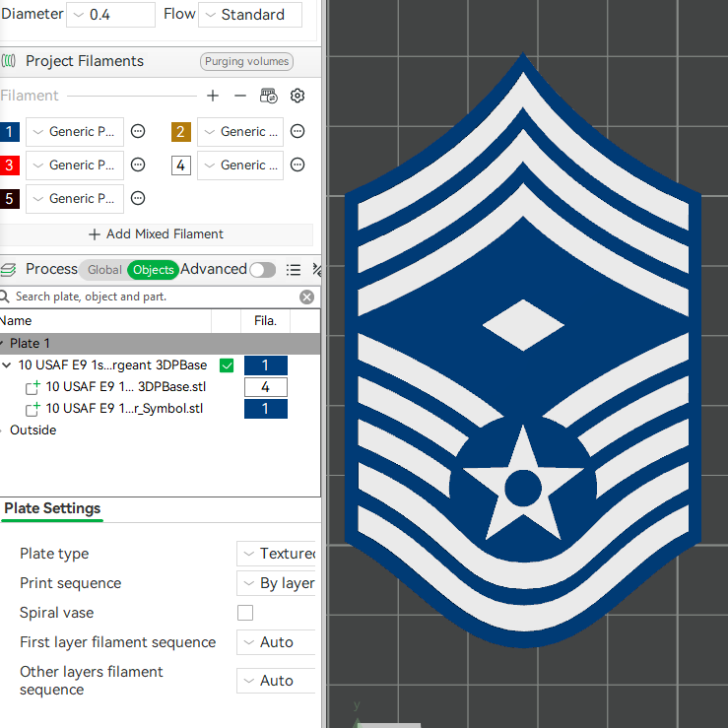The width and height of the screenshot is (728, 728).
Task: Open filament 2 Generic preset dropdown
Action: [240, 132]
